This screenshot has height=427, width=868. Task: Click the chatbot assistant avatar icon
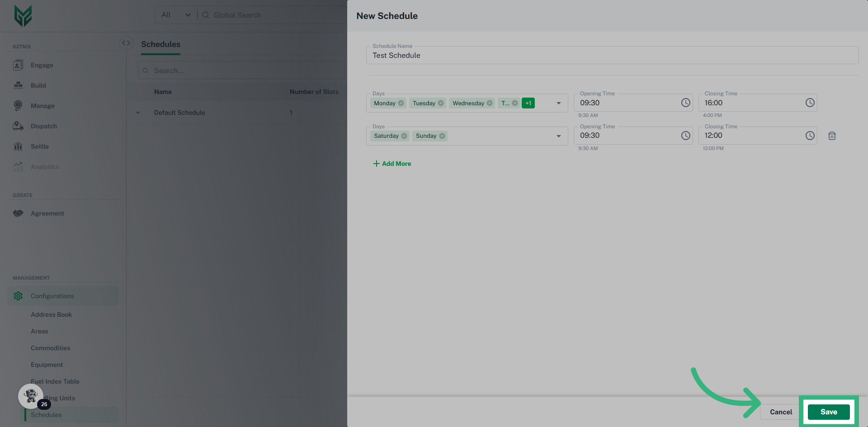[31, 396]
